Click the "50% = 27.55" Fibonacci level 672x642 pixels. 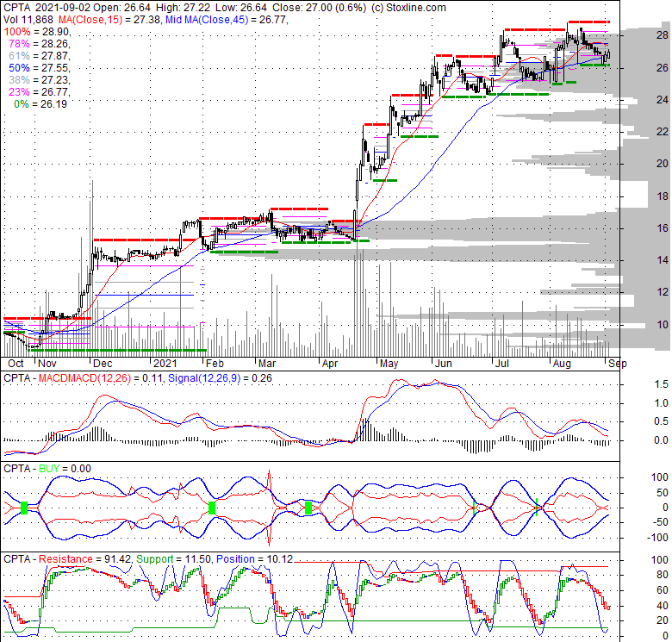tap(40, 68)
